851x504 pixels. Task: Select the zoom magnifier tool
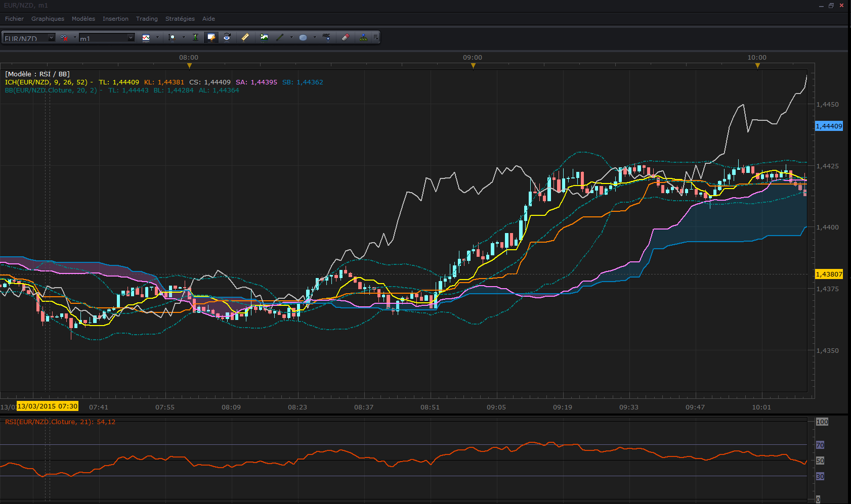click(172, 37)
